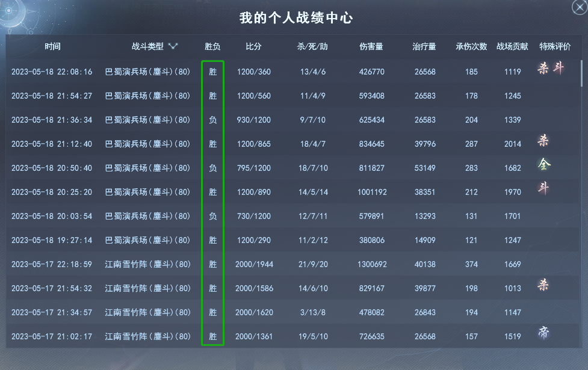
Task: Click the timestamp 2023-05-18 21:36:34
Action: (52, 120)
